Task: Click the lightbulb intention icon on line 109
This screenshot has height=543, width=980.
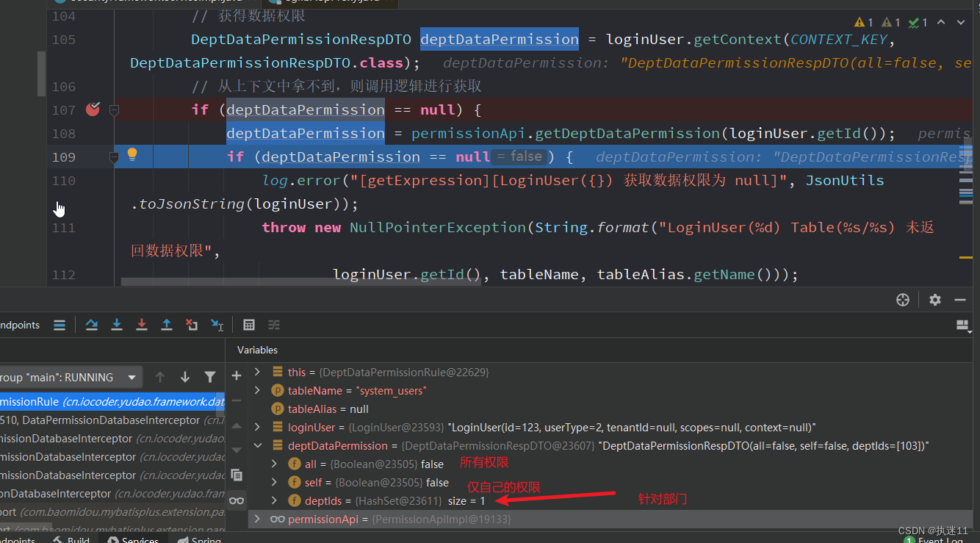Action: point(132,154)
